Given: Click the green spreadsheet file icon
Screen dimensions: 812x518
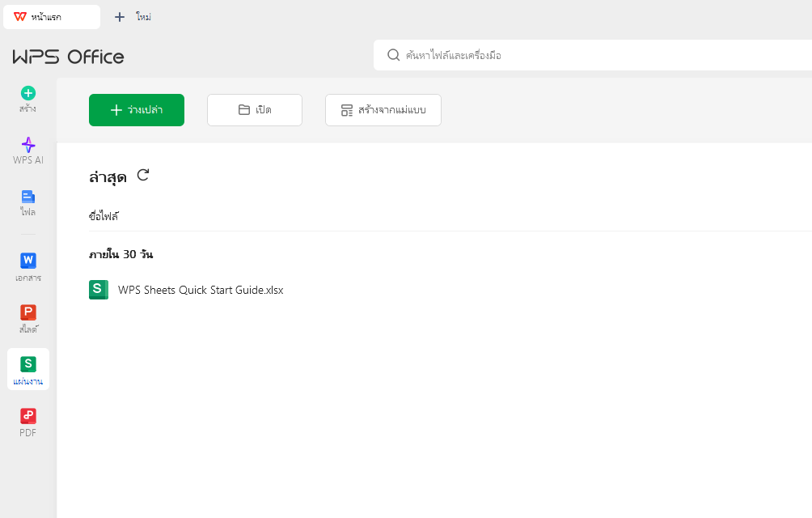Looking at the screenshot, I should point(98,289).
